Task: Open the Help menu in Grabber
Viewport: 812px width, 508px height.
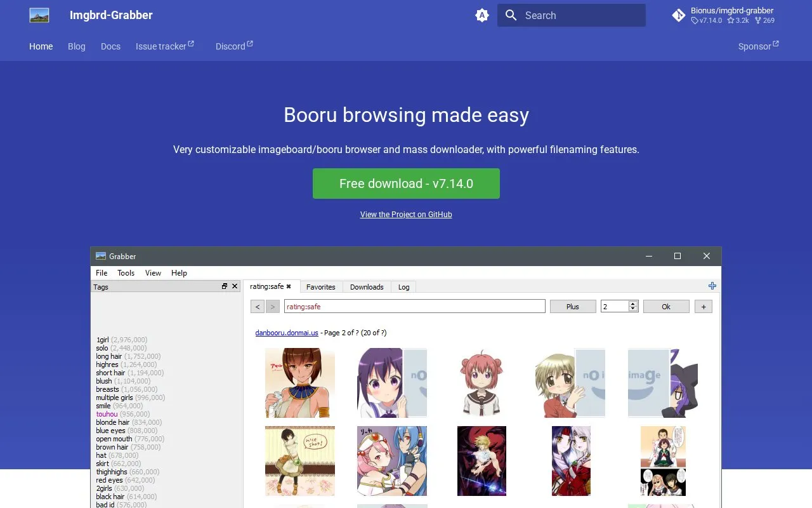Action: (x=179, y=273)
